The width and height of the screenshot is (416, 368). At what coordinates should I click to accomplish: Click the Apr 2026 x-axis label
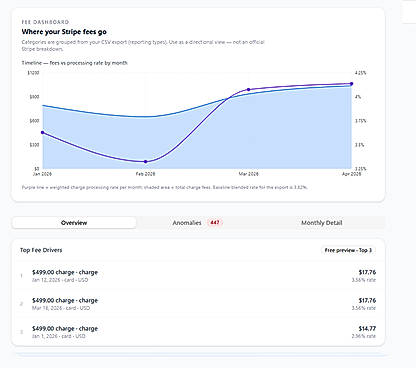(x=351, y=174)
